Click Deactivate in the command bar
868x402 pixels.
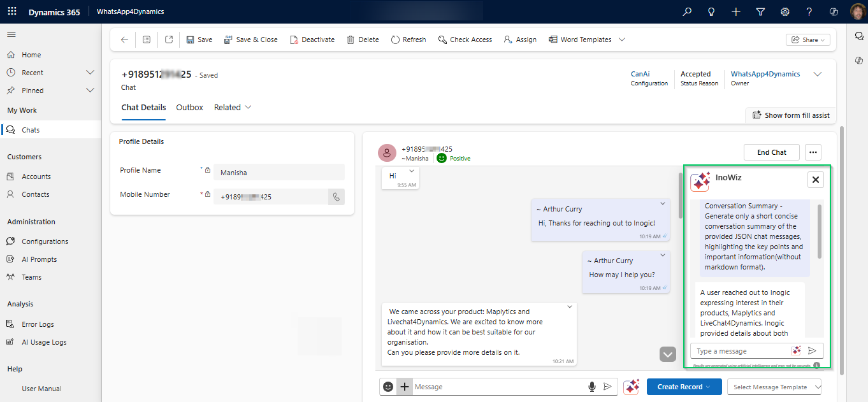point(312,39)
